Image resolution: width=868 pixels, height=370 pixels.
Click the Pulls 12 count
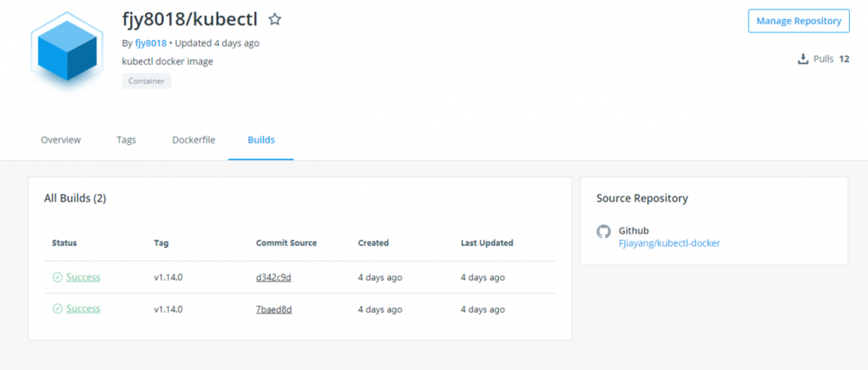831,59
